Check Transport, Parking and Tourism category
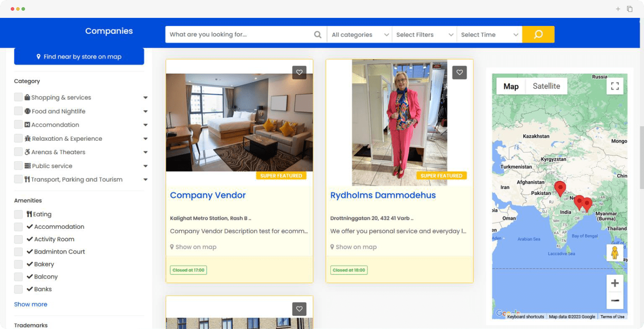The height and width of the screenshot is (329, 644). click(18, 179)
